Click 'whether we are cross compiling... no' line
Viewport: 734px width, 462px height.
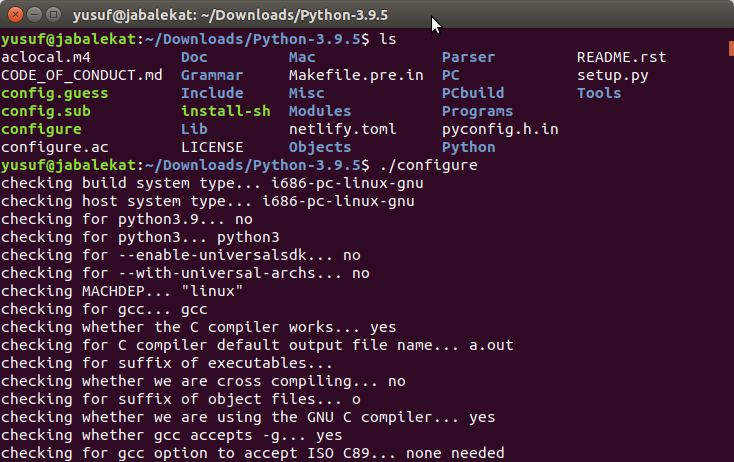point(203,381)
